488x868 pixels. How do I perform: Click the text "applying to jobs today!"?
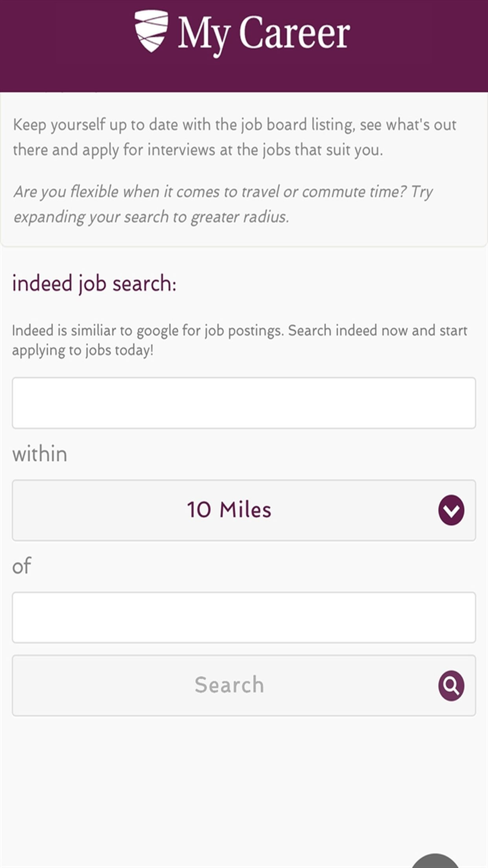click(82, 351)
